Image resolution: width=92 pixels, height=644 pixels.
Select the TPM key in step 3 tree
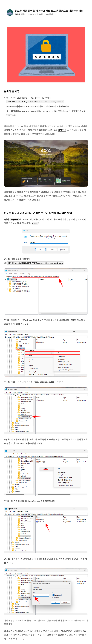(20, 346)
